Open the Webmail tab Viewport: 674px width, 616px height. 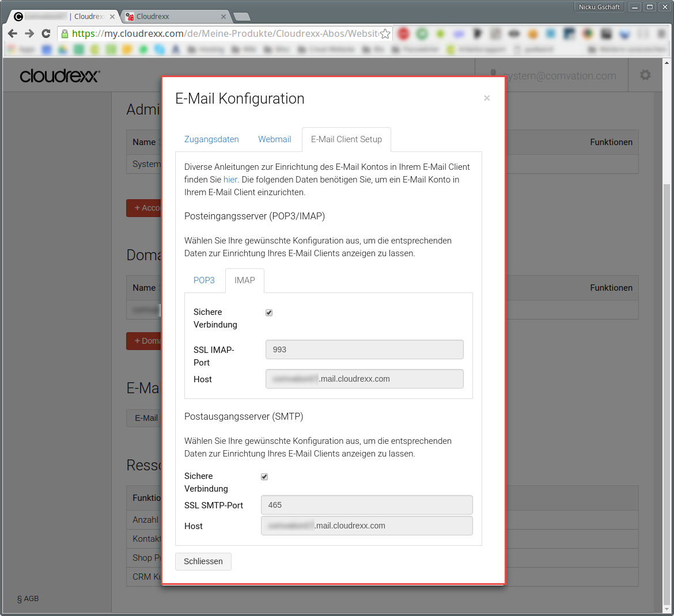(x=274, y=139)
